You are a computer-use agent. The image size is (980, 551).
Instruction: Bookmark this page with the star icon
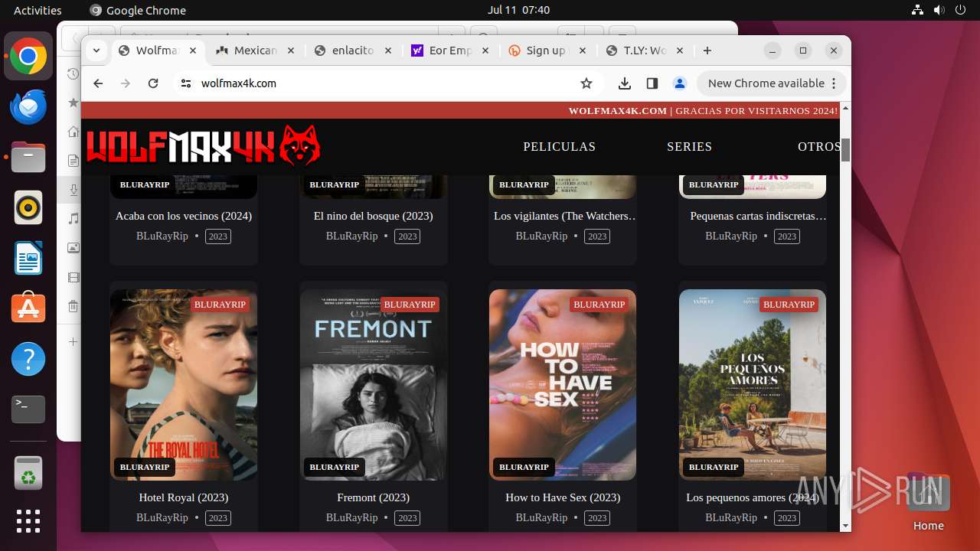(x=586, y=83)
